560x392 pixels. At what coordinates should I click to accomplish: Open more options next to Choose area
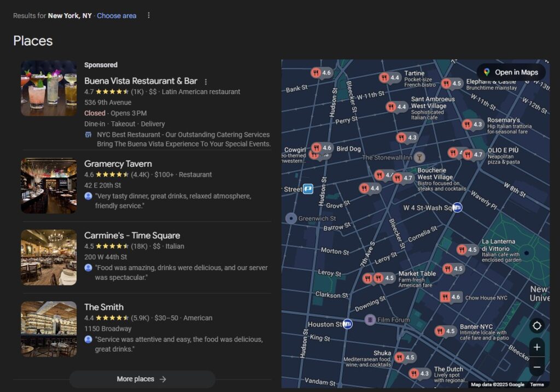(x=148, y=15)
